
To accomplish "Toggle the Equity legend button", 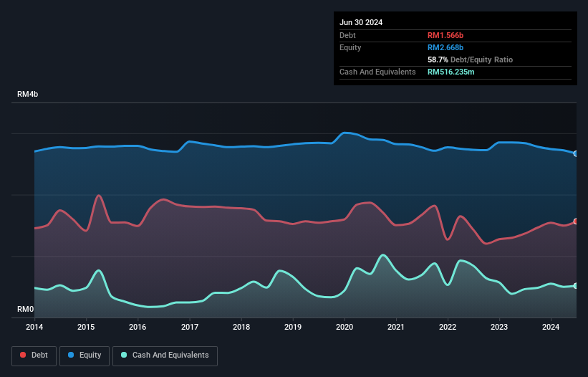I will (85, 355).
